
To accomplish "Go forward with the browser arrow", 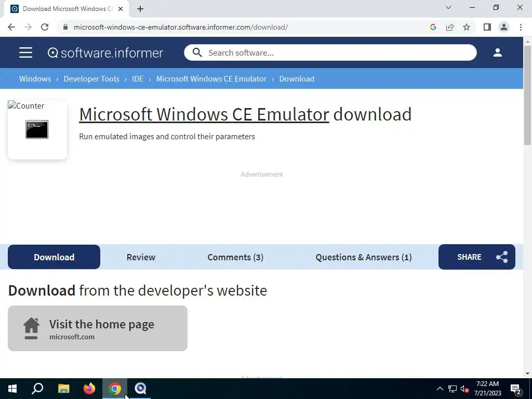I will coord(28,27).
